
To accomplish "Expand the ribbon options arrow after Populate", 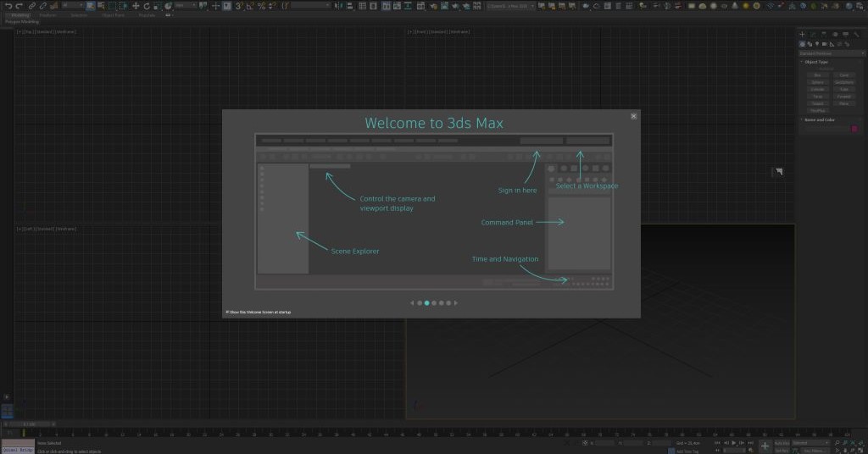I will 169,15.
